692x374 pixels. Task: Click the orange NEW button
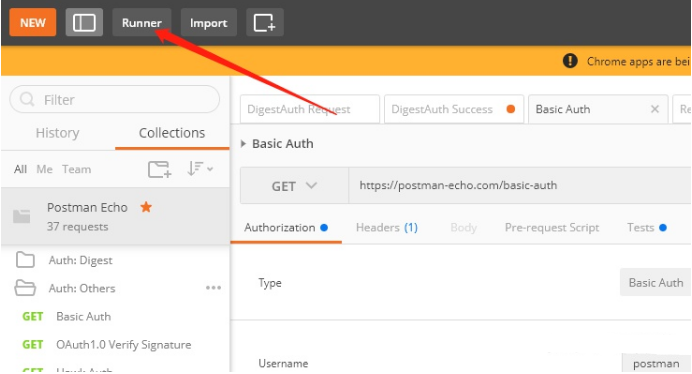[33, 23]
